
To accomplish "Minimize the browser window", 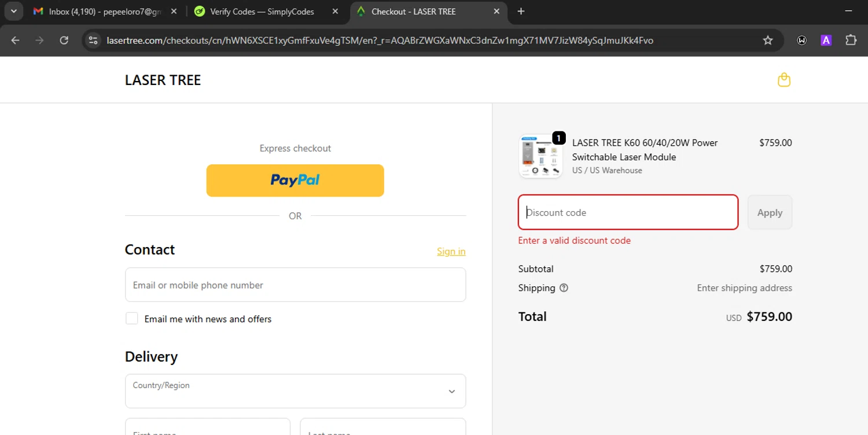I will (849, 12).
